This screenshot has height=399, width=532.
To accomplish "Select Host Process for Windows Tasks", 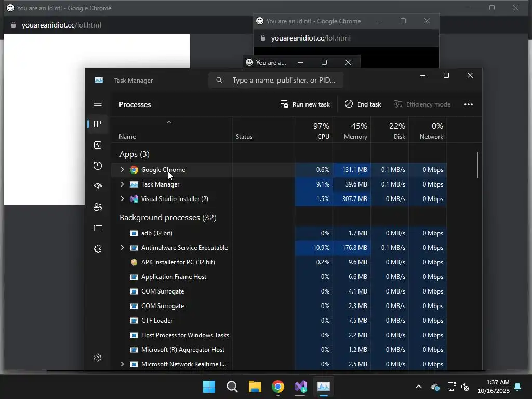I will pos(278,335).
